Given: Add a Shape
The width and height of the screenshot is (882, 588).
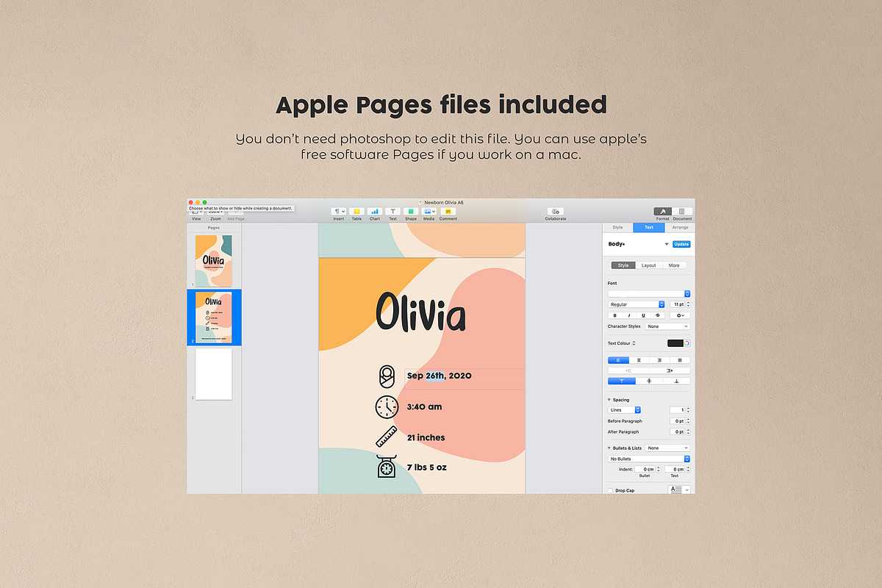Looking at the screenshot, I should tap(410, 211).
